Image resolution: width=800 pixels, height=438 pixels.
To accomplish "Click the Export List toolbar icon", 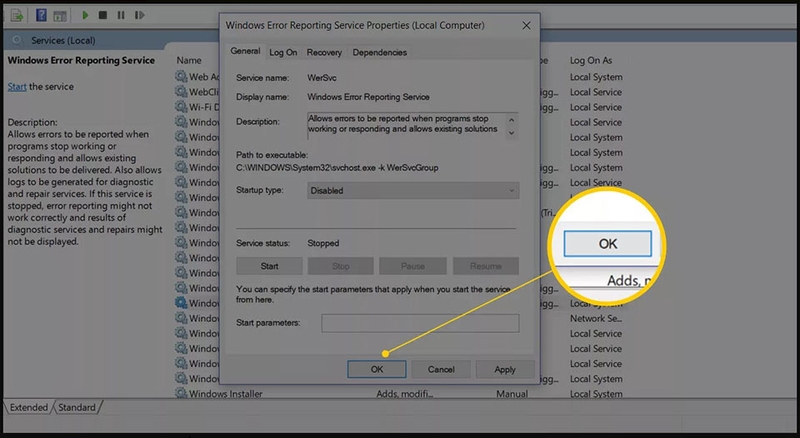I will pyautogui.click(x=17, y=15).
